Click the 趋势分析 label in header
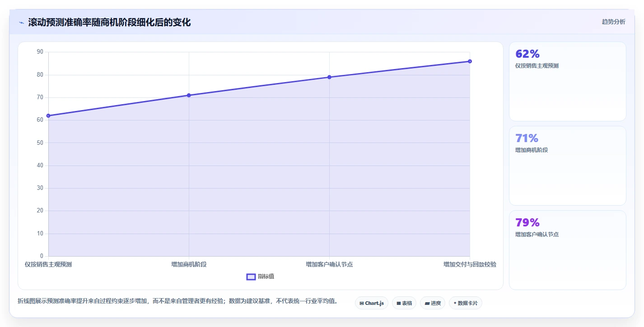Image resolution: width=644 pixels, height=327 pixels. (x=613, y=22)
